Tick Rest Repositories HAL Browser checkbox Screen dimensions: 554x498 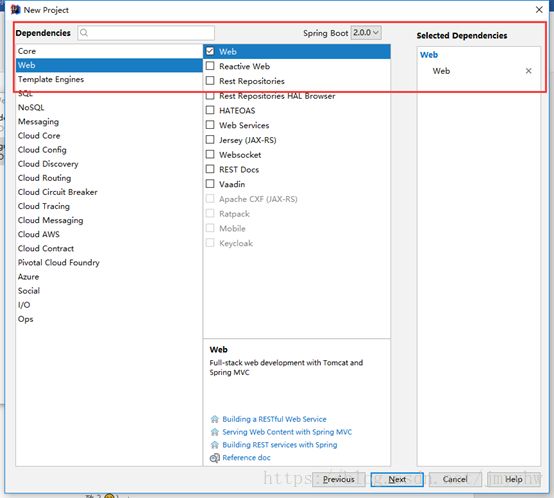[x=210, y=96]
